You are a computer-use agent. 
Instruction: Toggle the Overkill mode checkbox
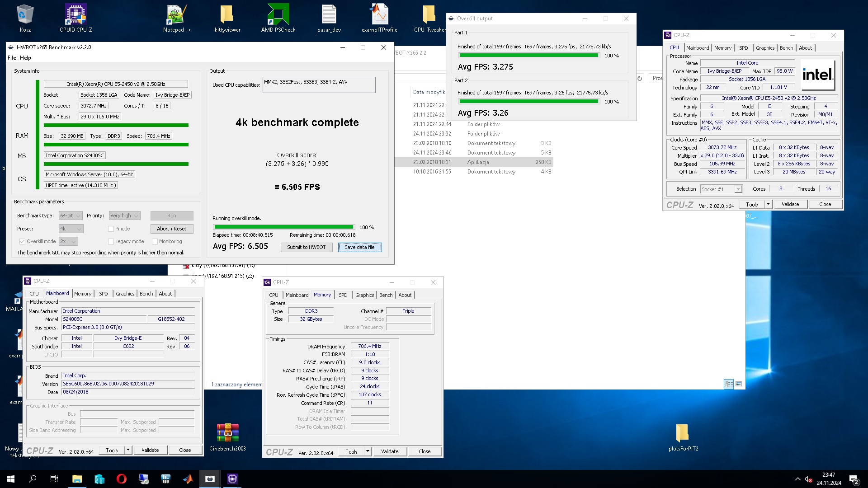click(22, 241)
